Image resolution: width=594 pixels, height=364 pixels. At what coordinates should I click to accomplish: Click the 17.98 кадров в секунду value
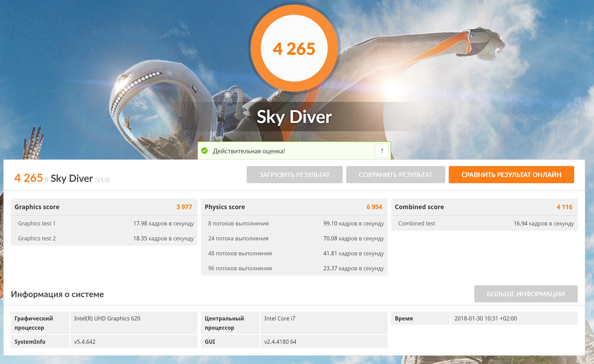164,223
